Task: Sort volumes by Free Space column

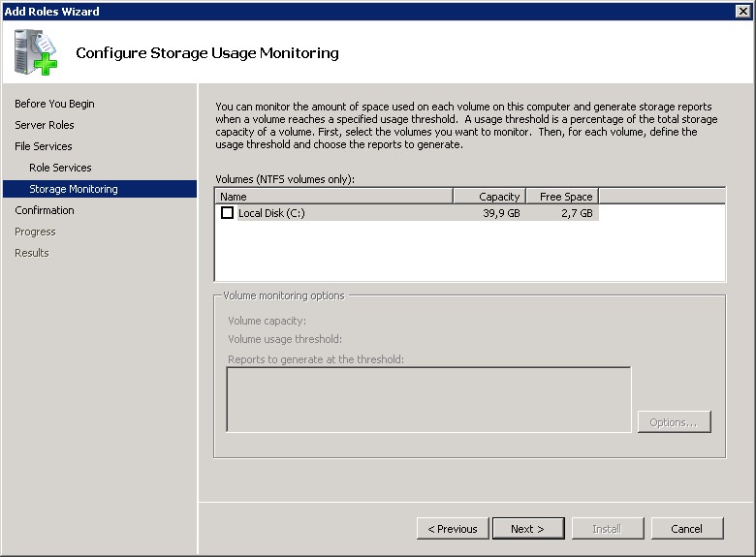Action: coord(562,197)
